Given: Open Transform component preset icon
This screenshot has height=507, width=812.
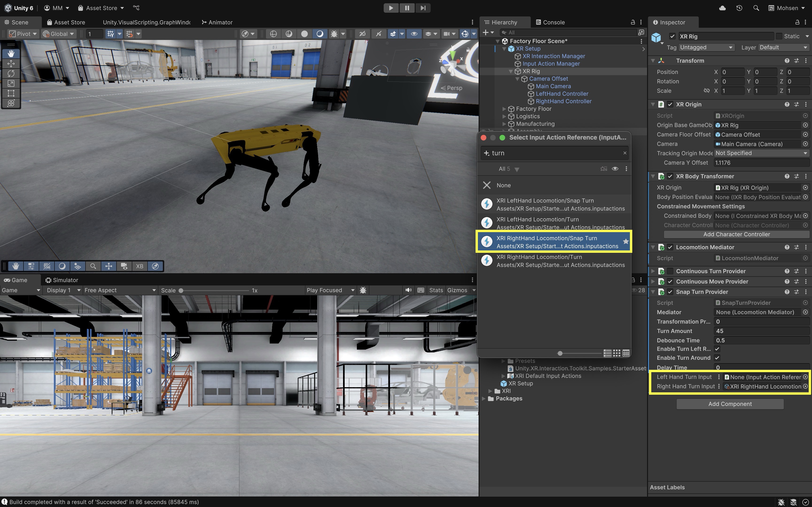Looking at the screenshot, I should 796,61.
